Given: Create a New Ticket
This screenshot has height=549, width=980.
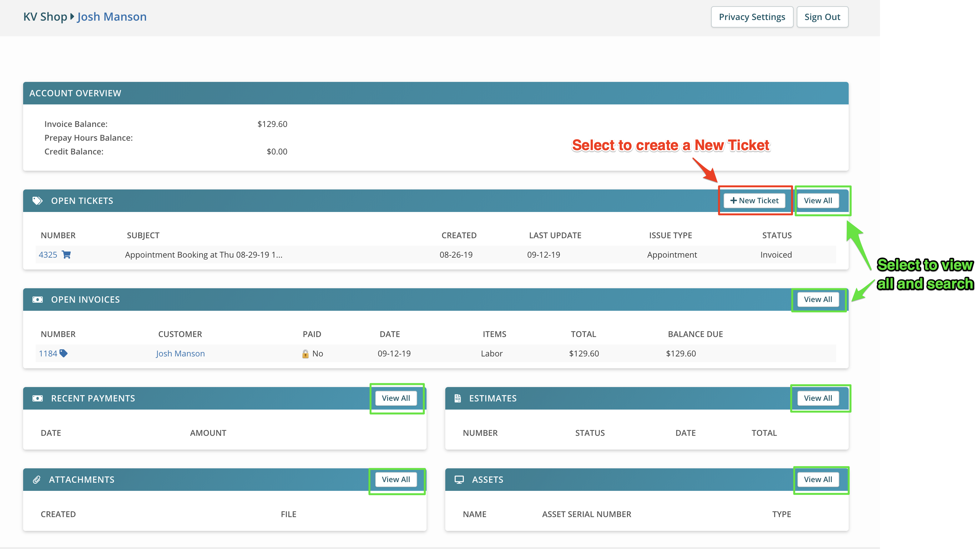Looking at the screenshot, I should tap(754, 200).
